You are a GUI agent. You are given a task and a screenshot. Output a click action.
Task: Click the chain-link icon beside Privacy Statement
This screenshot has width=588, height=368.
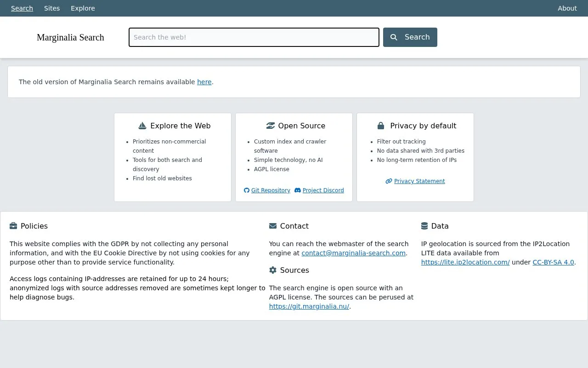point(389,181)
